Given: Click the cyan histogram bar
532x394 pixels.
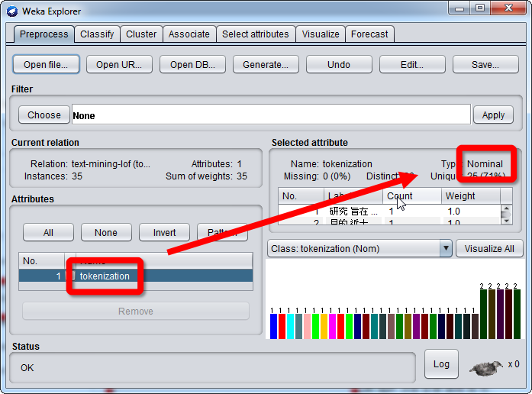Looking at the screenshot, I should 290,326.
